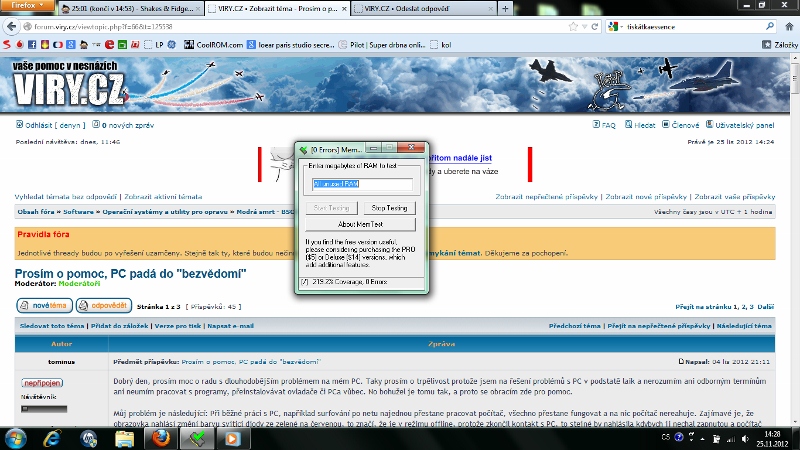Click the About MemTest button

click(x=360, y=224)
